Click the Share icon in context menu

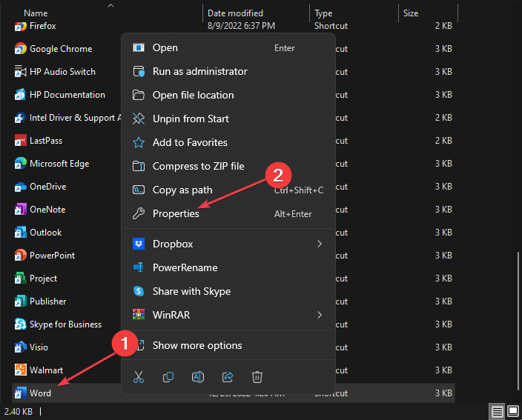[228, 377]
